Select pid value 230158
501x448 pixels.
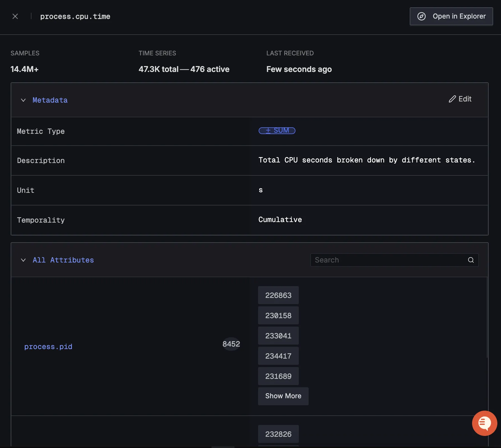(278, 316)
